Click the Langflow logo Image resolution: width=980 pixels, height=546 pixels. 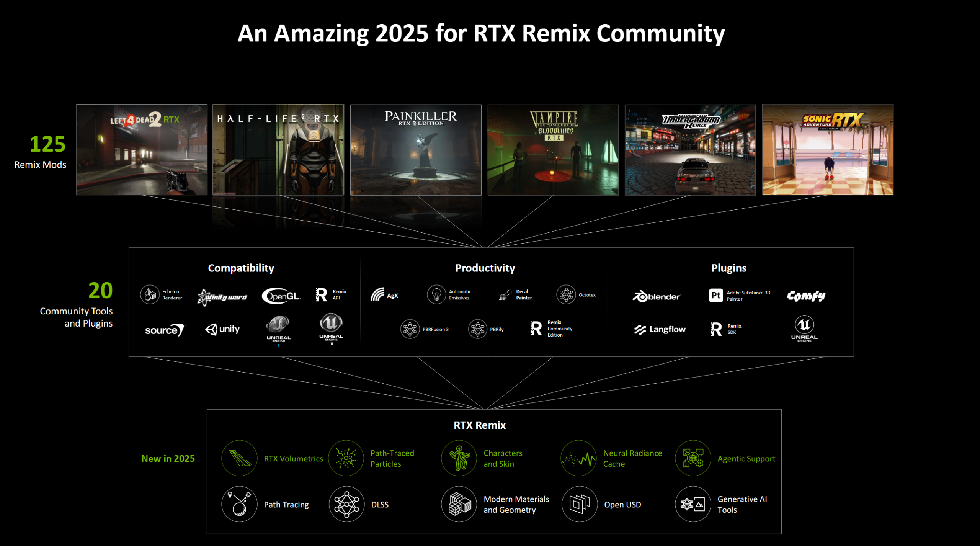(x=660, y=329)
